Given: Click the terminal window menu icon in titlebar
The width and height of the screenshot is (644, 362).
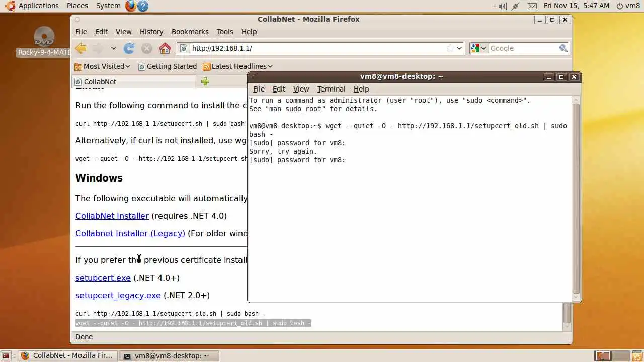Looking at the screenshot, I should pos(254,77).
